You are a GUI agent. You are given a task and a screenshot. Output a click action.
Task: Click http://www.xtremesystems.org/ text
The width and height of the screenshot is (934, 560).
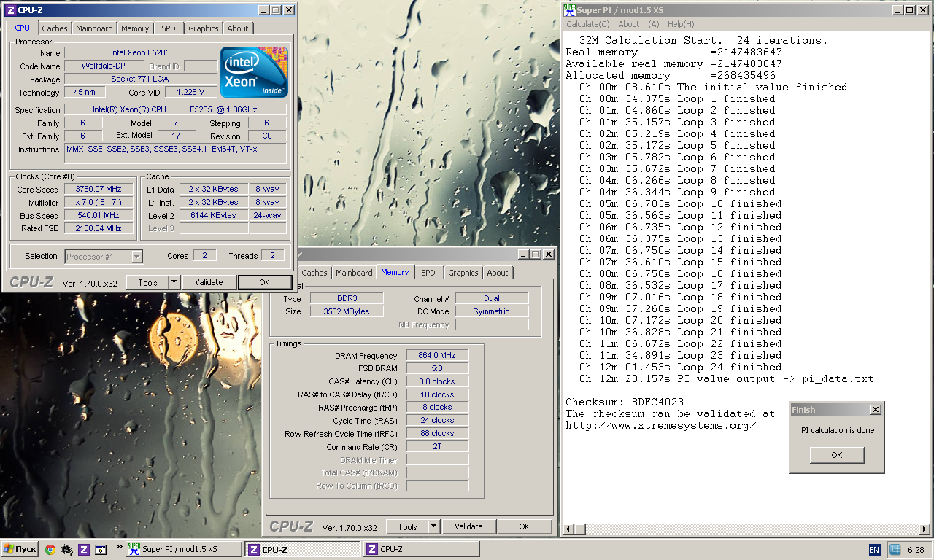(660, 425)
